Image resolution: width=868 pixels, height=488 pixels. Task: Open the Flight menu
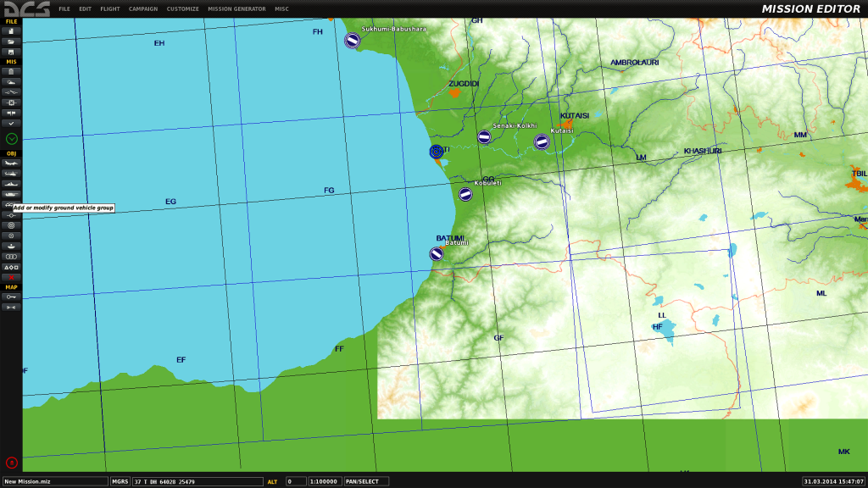click(x=110, y=9)
